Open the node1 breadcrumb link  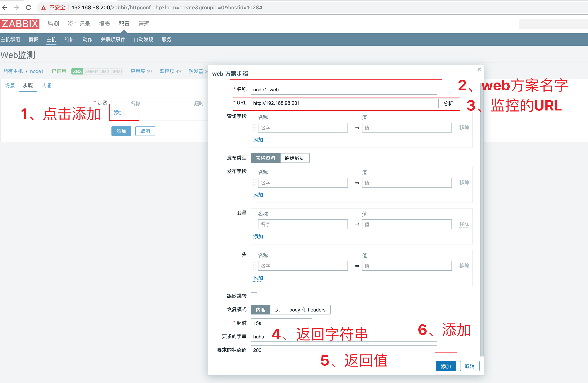coord(37,71)
